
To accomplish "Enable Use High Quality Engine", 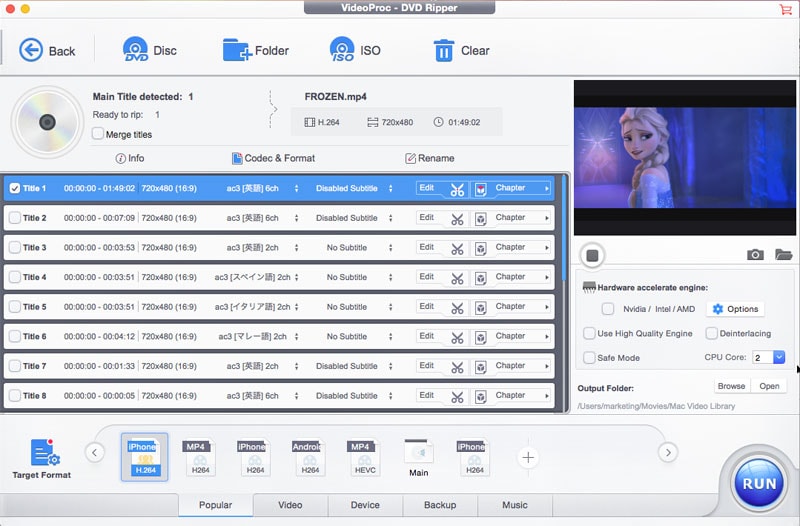I will point(589,333).
